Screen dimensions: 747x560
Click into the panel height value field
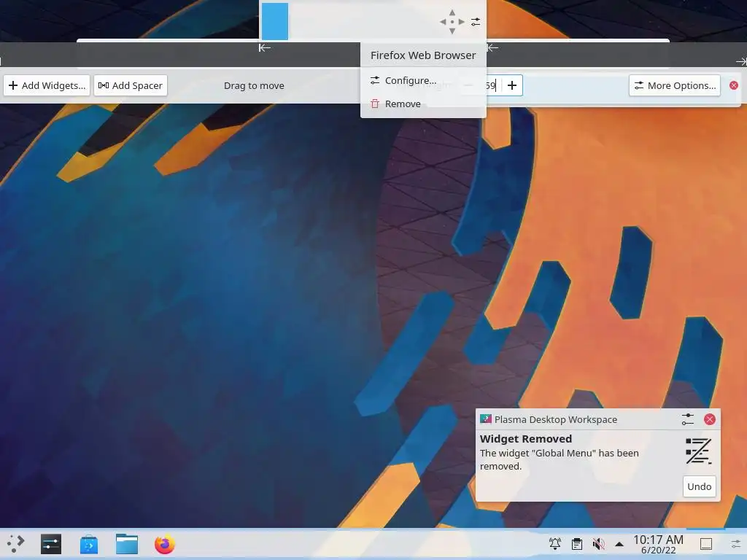[491, 85]
